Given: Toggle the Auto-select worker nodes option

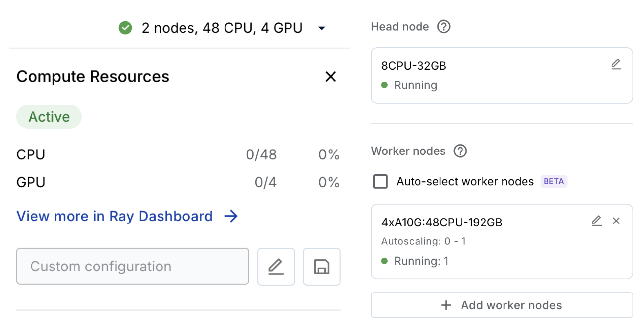Looking at the screenshot, I should pos(380,181).
